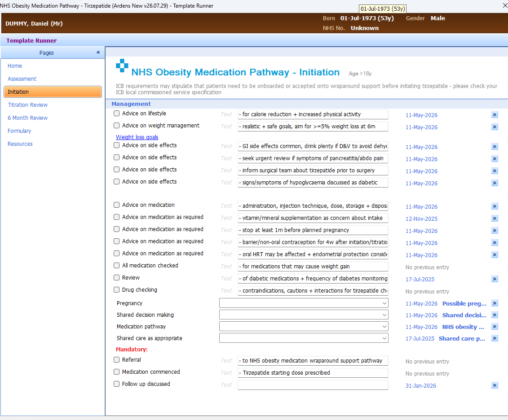508x420 pixels.
Task: Open history arrow for GI side effects row
Action: pyautogui.click(x=495, y=147)
